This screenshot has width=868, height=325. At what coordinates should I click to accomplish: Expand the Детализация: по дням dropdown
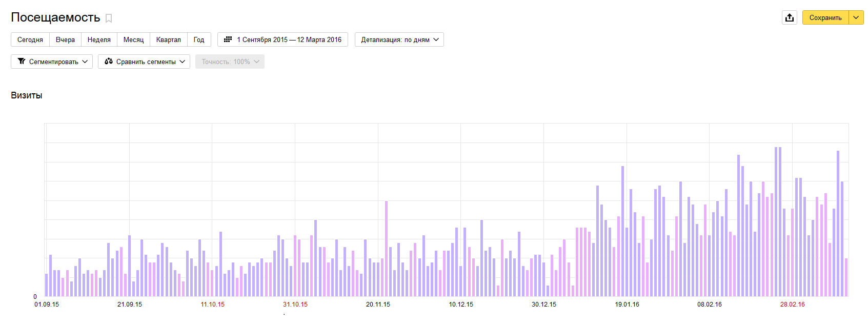point(399,39)
